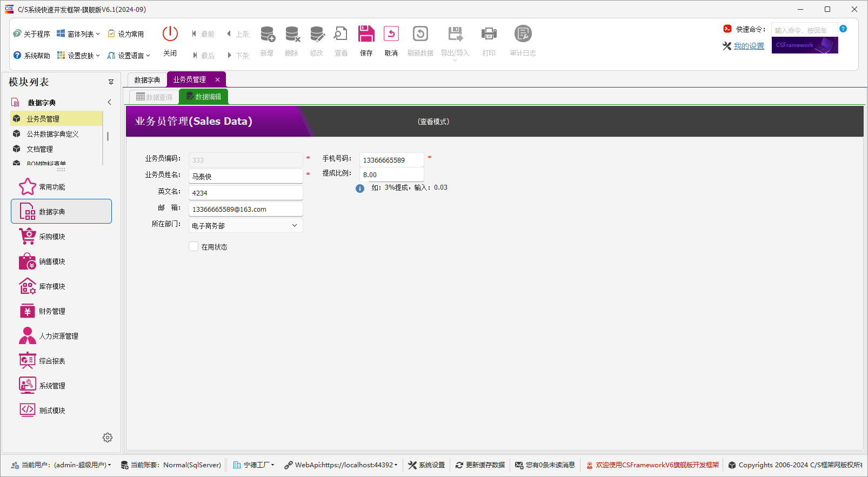This screenshot has width=868, height=477.
Task: Click the blue info icon beside commission hint
Action: pyautogui.click(x=360, y=189)
